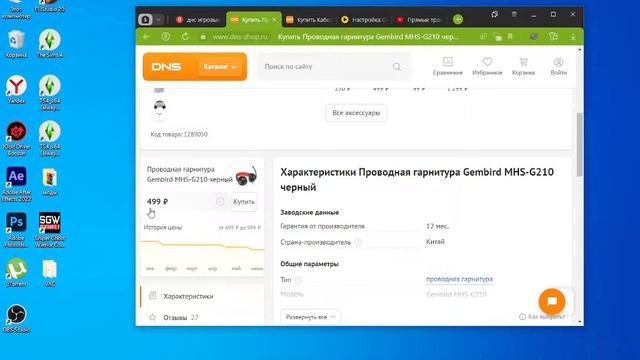
Task: Open Sniper Ghost Warrior desktop shortcut
Action: pos(50,230)
